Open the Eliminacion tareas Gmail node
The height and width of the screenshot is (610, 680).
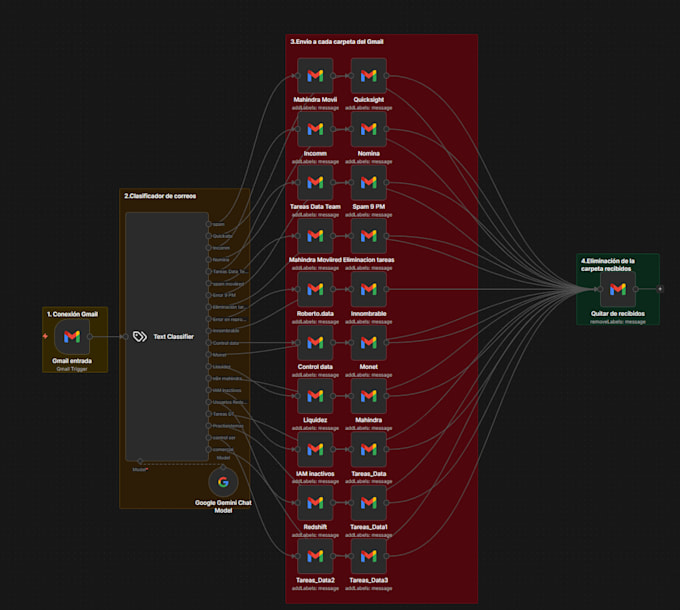coord(369,236)
